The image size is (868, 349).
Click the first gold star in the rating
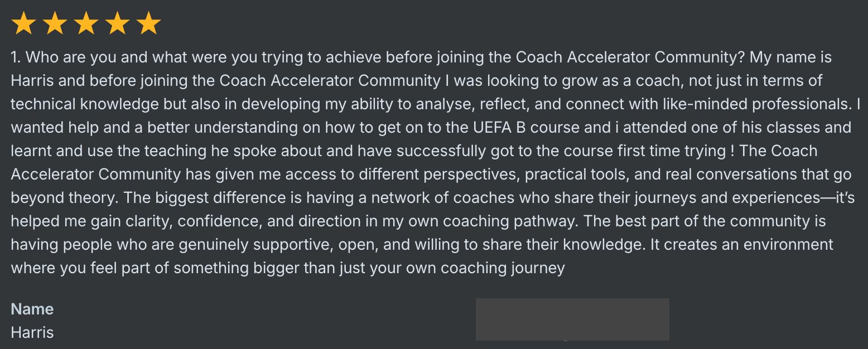tap(23, 24)
